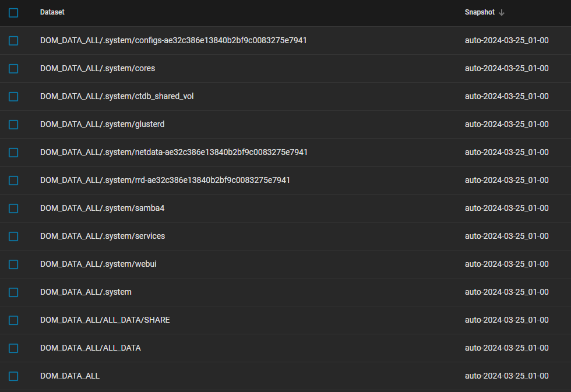
Task: Select checkbox for .system/ctdb_shared_vol row
Action: 13,97
